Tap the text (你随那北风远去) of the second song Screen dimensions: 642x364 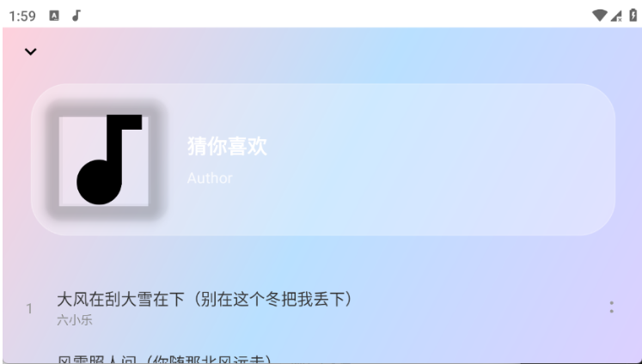208,360
